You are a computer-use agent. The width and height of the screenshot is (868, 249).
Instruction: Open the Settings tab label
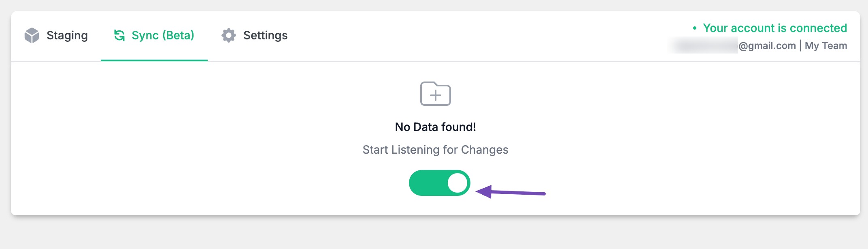click(265, 35)
